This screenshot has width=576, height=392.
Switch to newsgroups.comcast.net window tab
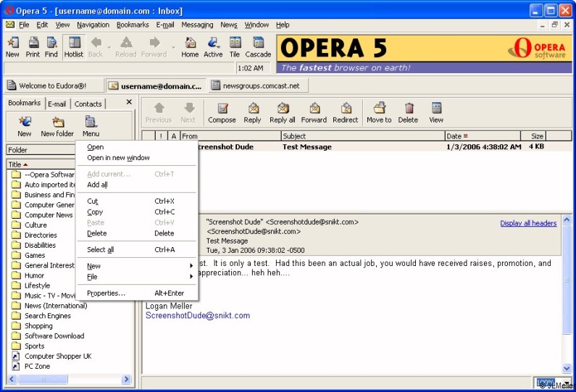click(x=258, y=86)
